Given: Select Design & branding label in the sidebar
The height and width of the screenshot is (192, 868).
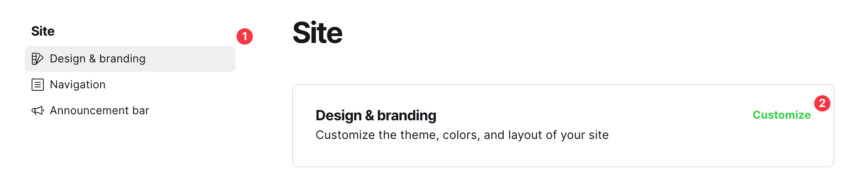Looking at the screenshot, I should (98, 59).
